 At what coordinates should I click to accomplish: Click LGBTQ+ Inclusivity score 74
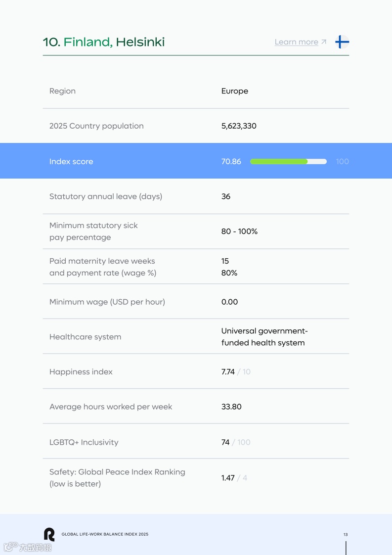(225, 442)
